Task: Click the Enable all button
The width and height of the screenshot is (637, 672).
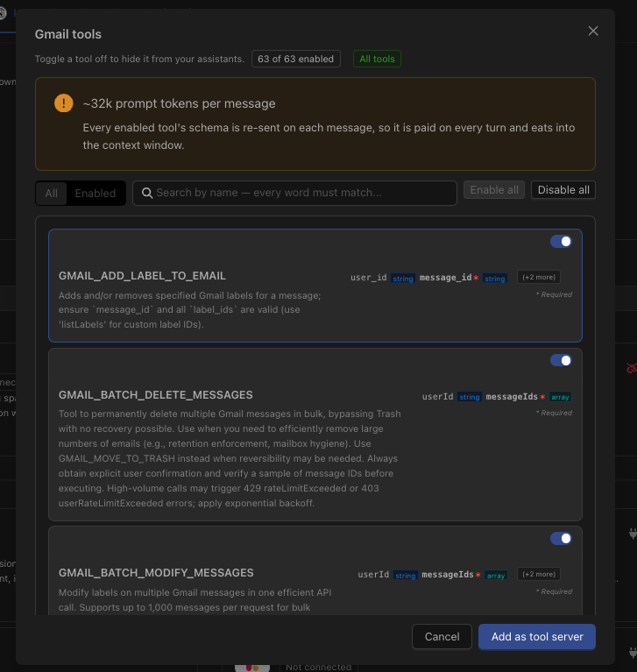Action: [x=494, y=190]
